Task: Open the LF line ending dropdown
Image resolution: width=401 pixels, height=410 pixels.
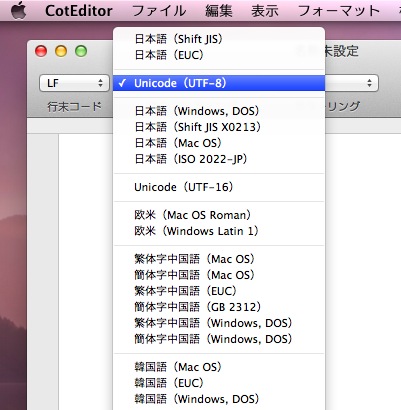Action: [74, 83]
